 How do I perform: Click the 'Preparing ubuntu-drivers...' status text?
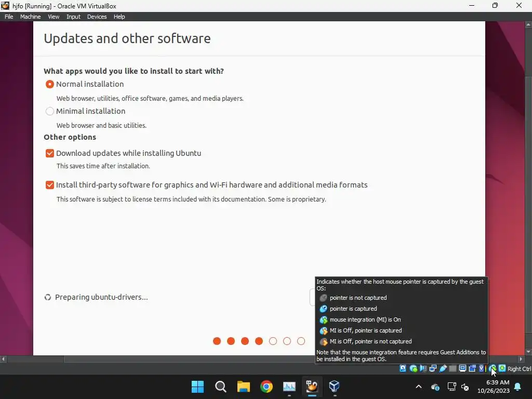pos(101,297)
